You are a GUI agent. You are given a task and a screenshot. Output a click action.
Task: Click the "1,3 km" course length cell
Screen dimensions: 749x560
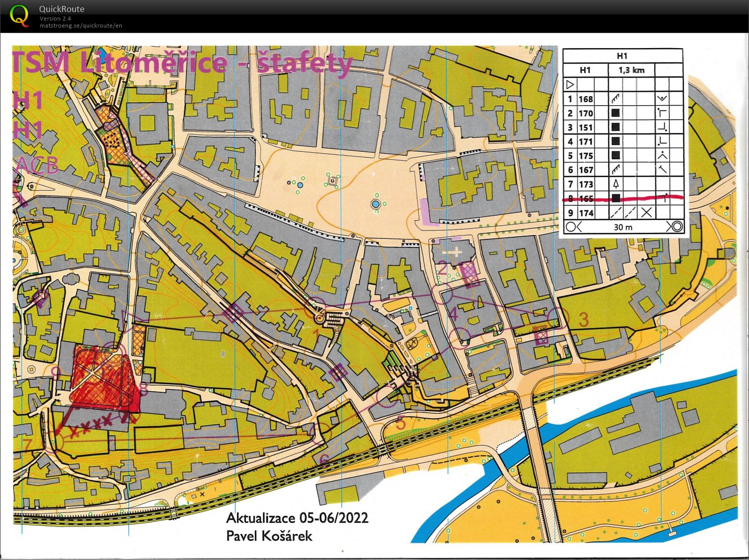tap(632, 70)
